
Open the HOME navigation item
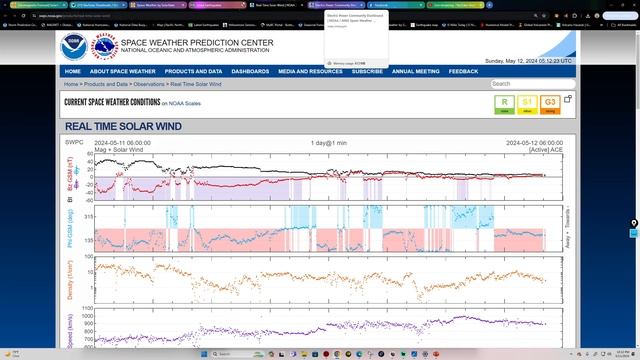(73, 71)
